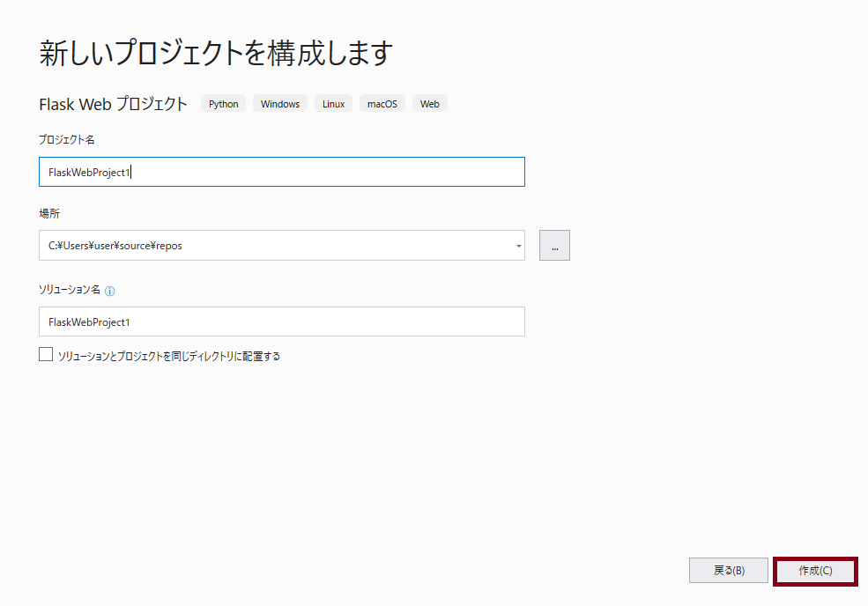The width and height of the screenshot is (868, 606).
Task: Open the location path dropdown arrow
Action: coord(519,246)
